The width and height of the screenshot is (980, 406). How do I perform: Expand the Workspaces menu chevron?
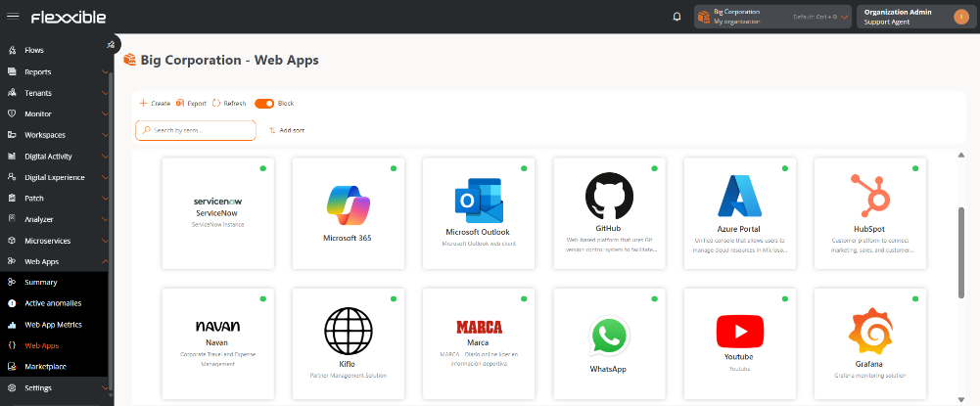(105, 135)
